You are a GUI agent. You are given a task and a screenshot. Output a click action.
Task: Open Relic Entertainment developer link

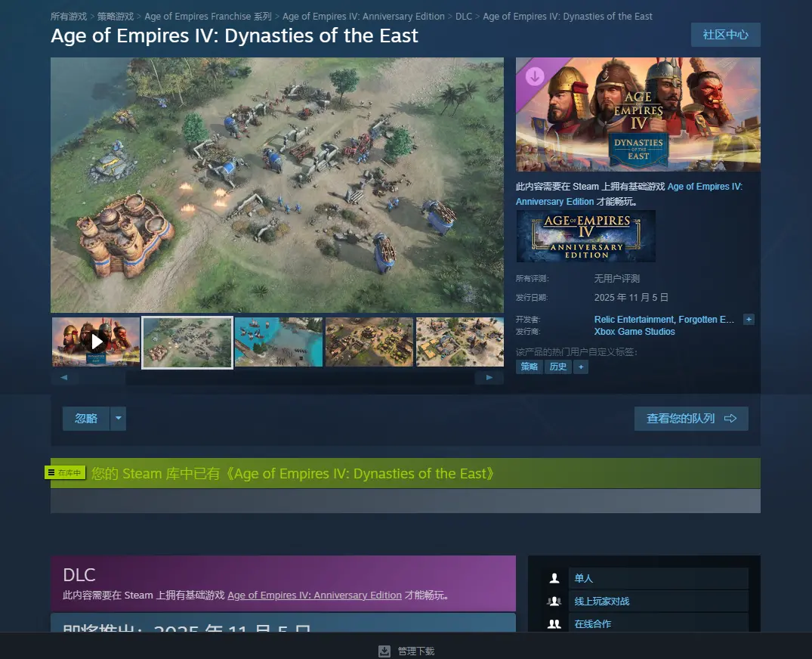click(634, 320)
